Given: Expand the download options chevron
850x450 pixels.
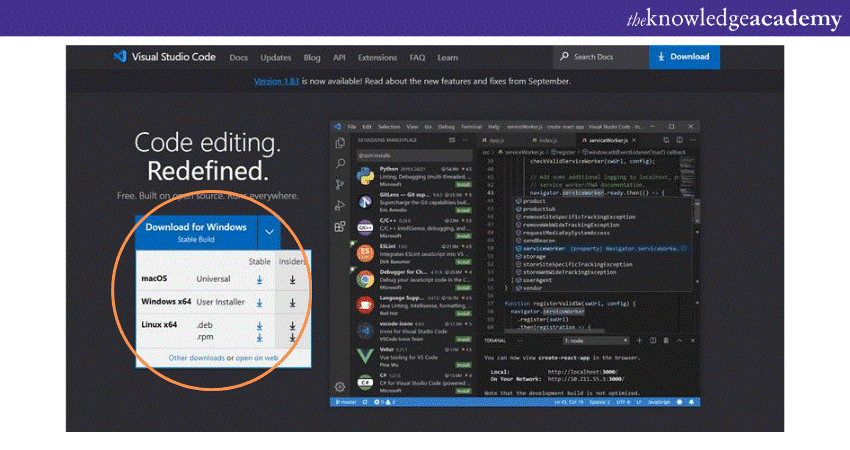Looking at the screenshot, I should tap(269, 232).
